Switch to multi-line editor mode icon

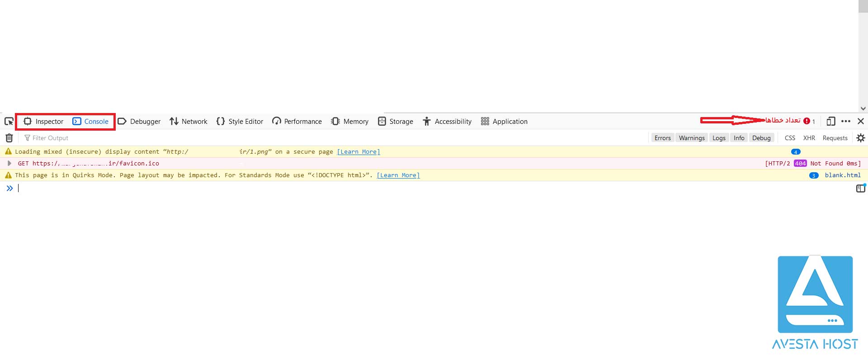(x=860, y=188)
